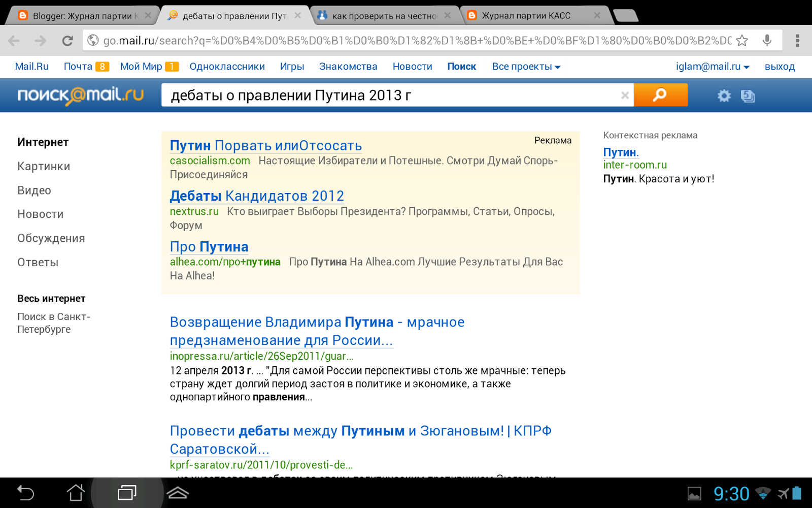Tap the Android home button
This screenshot has height=508, width=812.
pos(76,493)
